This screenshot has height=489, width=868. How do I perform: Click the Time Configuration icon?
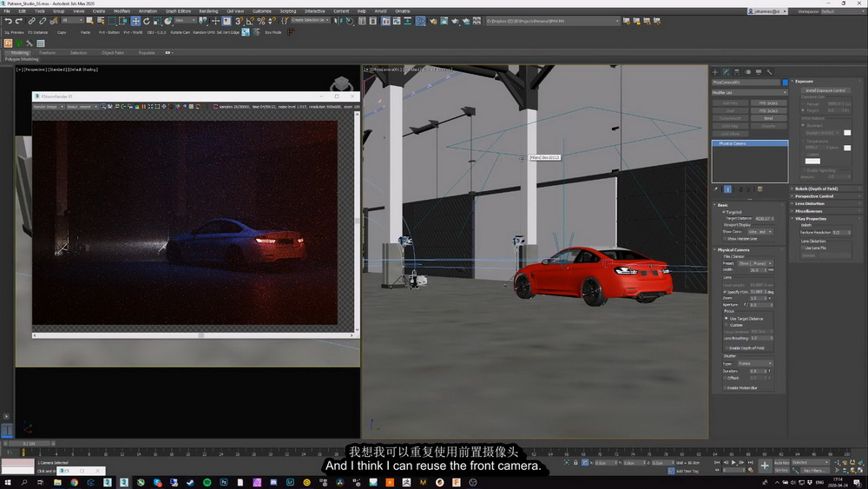pyautogui.click(x=751, y=470)
